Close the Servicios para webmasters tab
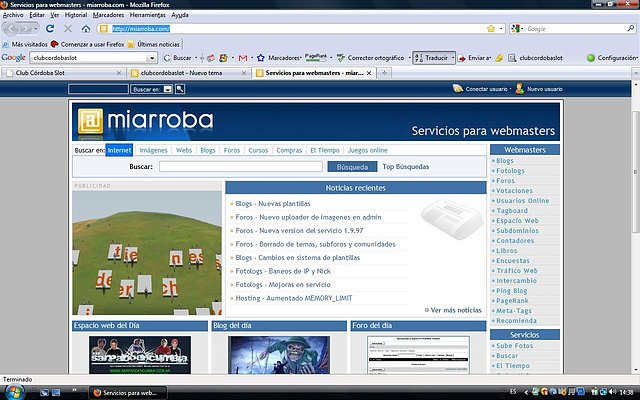 (x=369, y=73)
